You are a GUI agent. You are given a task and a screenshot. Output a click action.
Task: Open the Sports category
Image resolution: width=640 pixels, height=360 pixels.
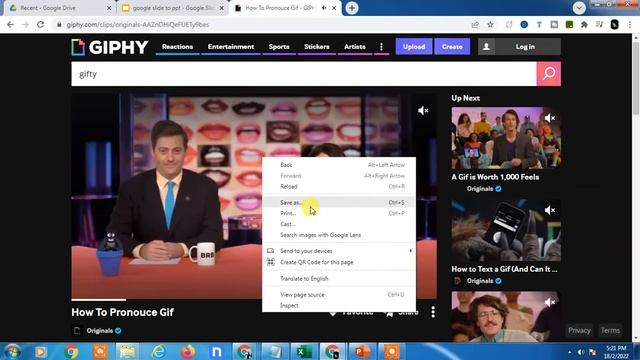(x=279, y=47)
